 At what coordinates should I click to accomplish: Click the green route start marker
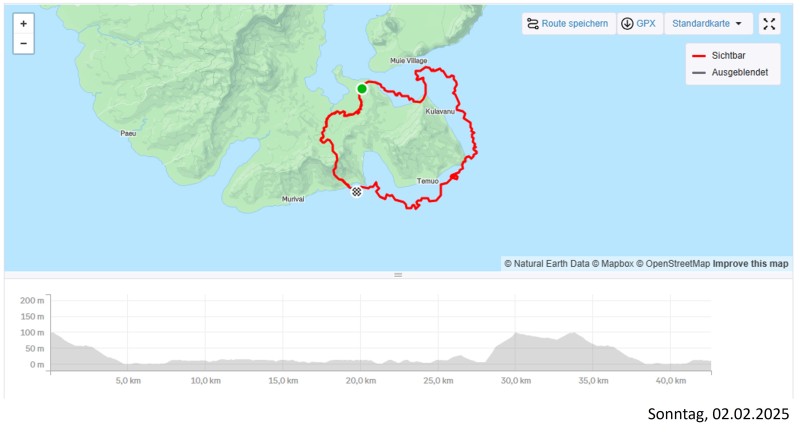coord(362,89)
